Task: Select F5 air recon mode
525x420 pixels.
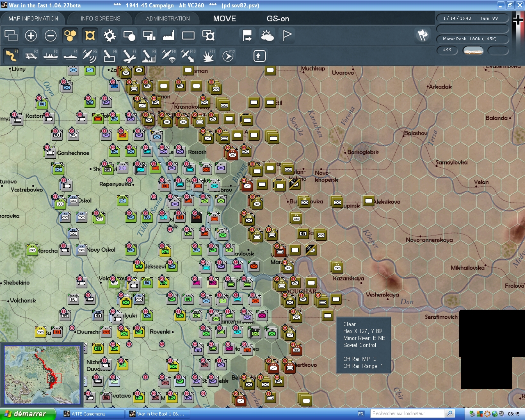Action: point(89,56)
